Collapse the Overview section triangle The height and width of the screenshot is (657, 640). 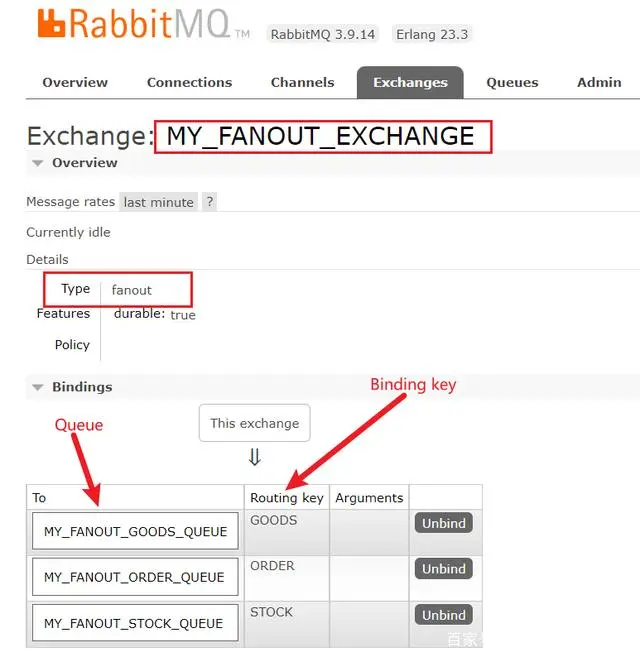(x=38, y=163)
